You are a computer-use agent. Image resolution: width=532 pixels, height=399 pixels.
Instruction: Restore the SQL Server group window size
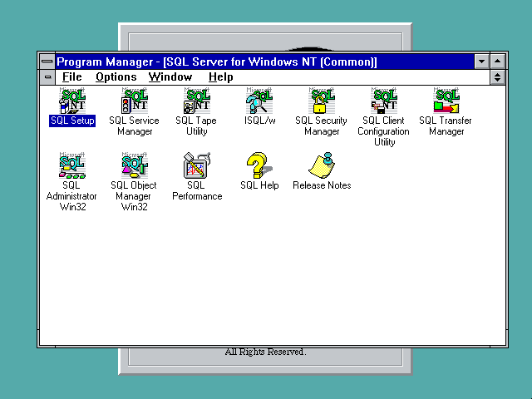point(497,77)
